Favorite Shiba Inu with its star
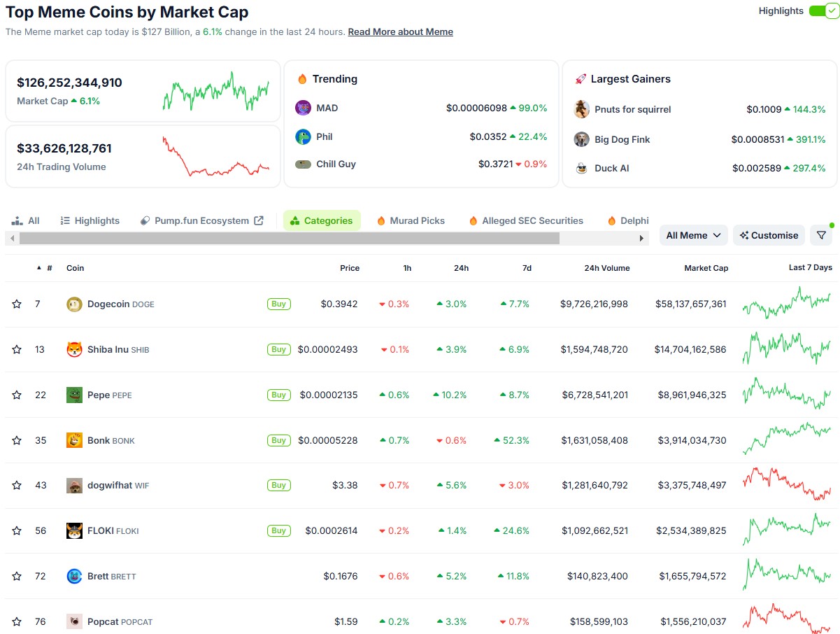 [x=17, y=349]
